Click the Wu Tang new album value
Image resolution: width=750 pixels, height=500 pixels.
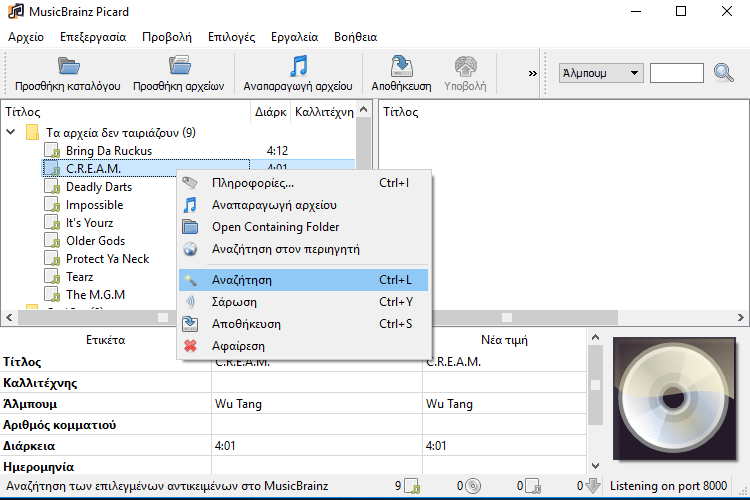pyautogui.click(x=449, y=404)
